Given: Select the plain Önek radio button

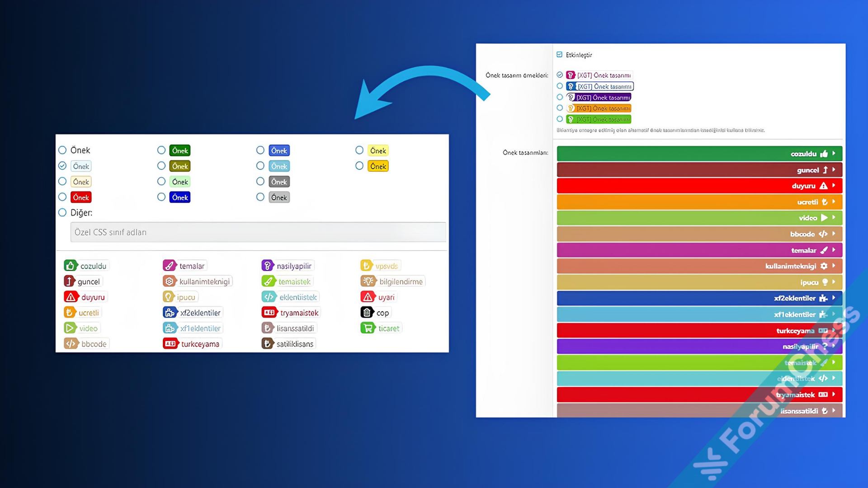Looking at the screenshot, I should (x=62, y=150).
